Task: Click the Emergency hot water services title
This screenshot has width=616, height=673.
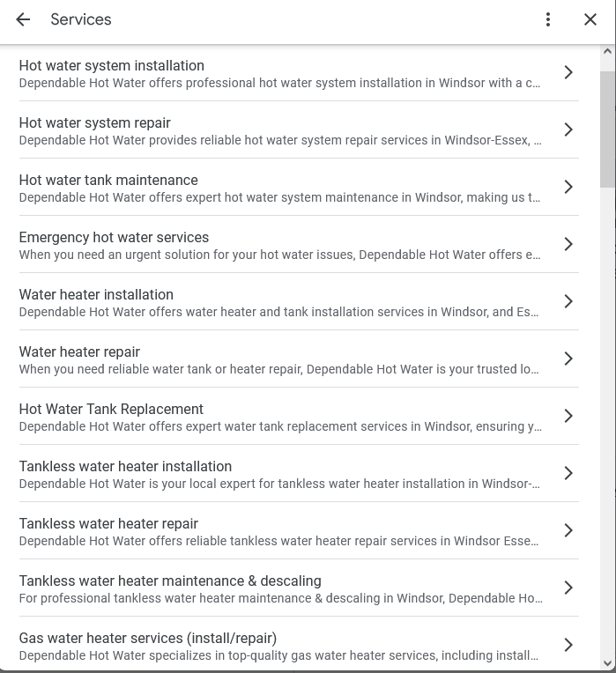Action: pos(114,237)
